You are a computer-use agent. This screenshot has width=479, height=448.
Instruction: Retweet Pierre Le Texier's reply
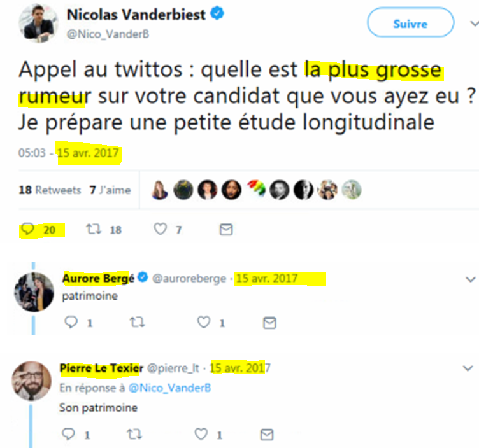click(135, 435)
